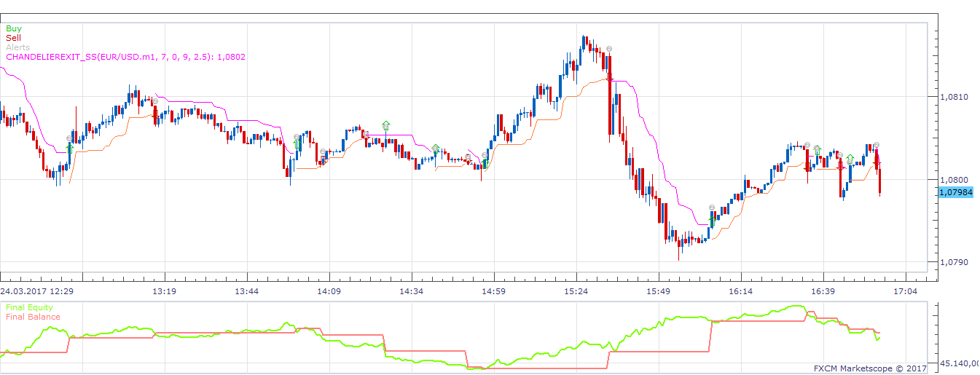The height and width of the screenshot is (375, 980).
Task: Click the 15:24 time axis label
Action: pos(576,291)
